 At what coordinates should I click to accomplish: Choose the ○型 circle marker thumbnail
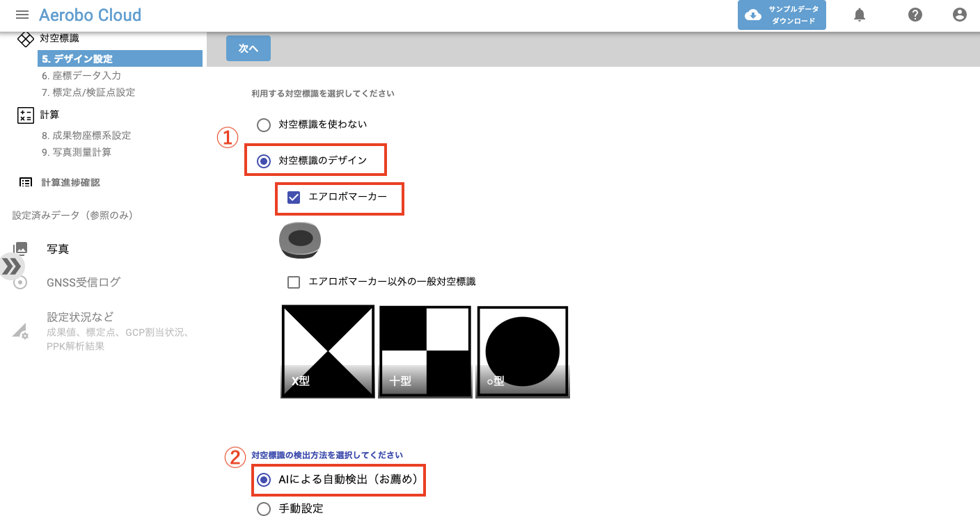(523, 352)
